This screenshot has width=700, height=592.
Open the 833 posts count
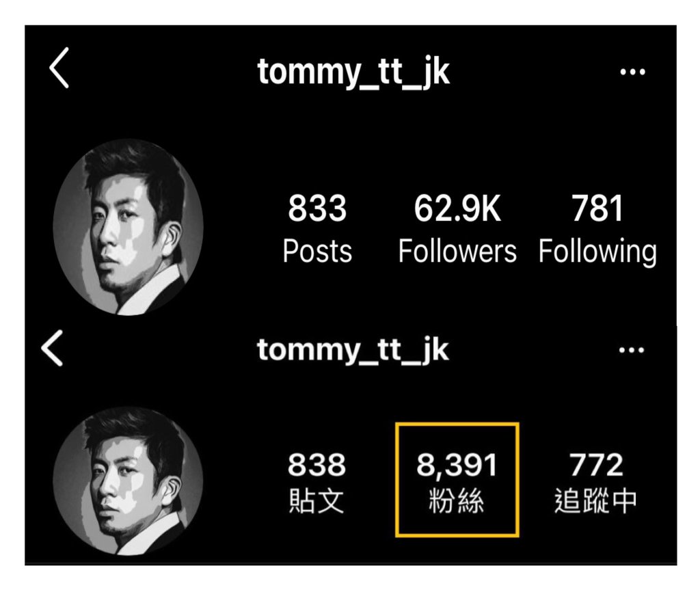(x=317, y=208)
